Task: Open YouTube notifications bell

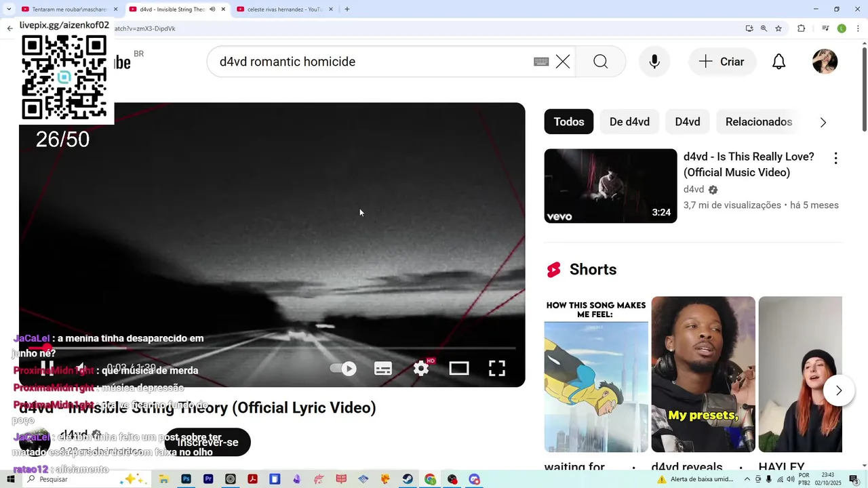Action: click(779, 62)
